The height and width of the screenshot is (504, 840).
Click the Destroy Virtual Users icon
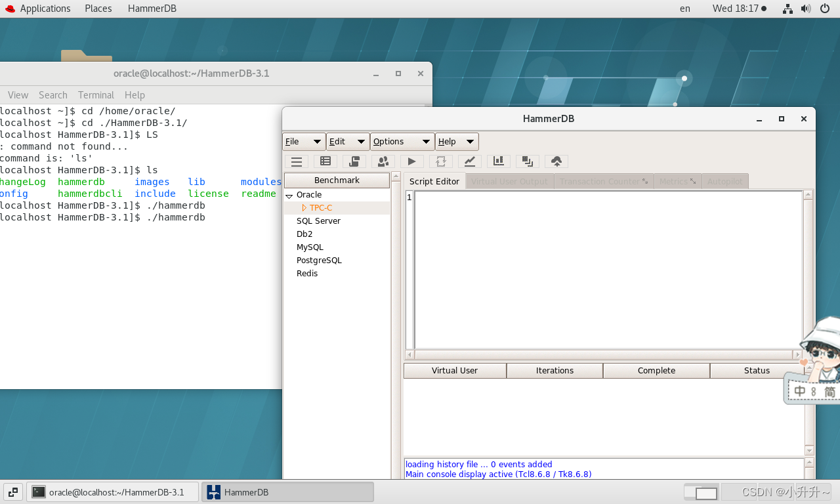[x=440, y=161]
